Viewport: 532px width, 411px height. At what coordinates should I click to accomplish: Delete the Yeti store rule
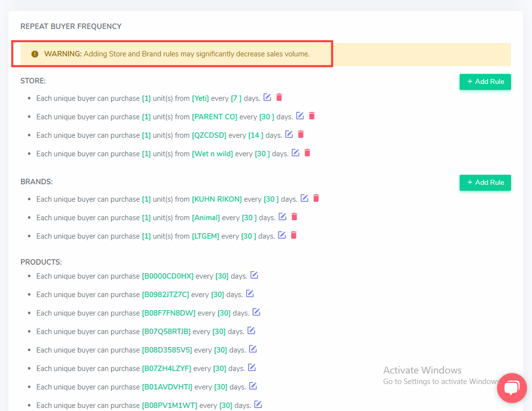coord(279,97)
